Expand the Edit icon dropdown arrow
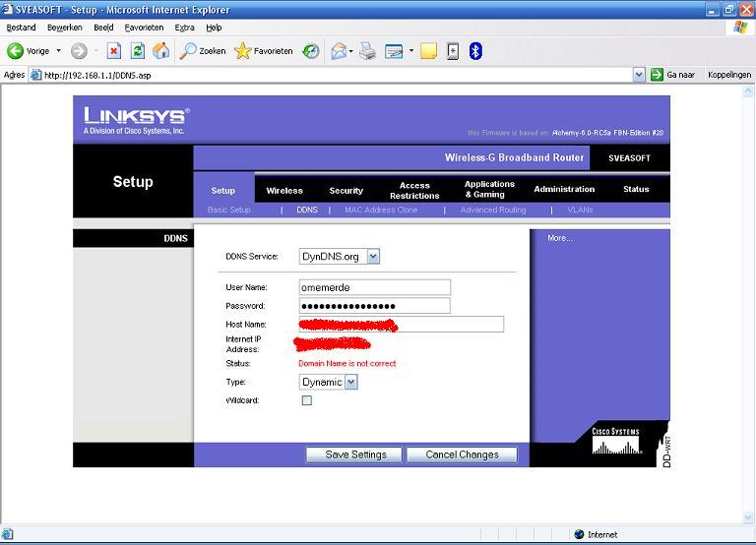The image size is (756, 545). (x=411, y=50)
